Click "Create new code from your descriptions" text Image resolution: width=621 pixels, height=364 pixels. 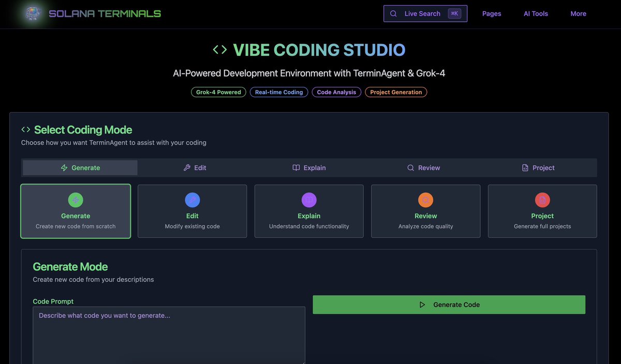click(x=93, y=280)
